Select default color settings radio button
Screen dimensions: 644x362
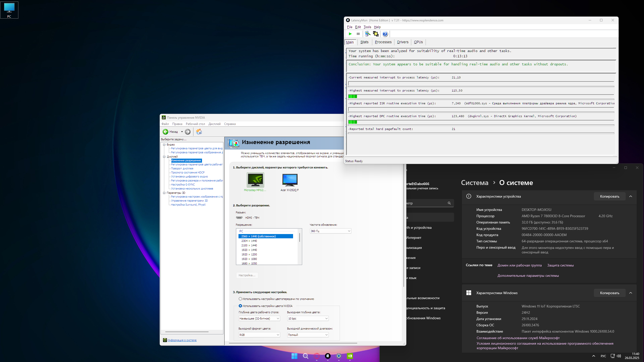(240, 299)
